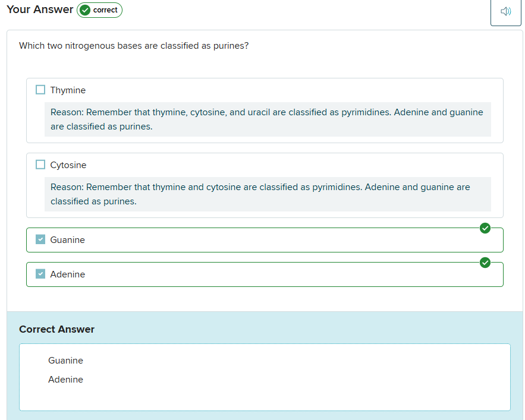Viewport: 525px width, 420px height.
Task: Uncheck the Guanine checkbox
Action: (40, 239)
